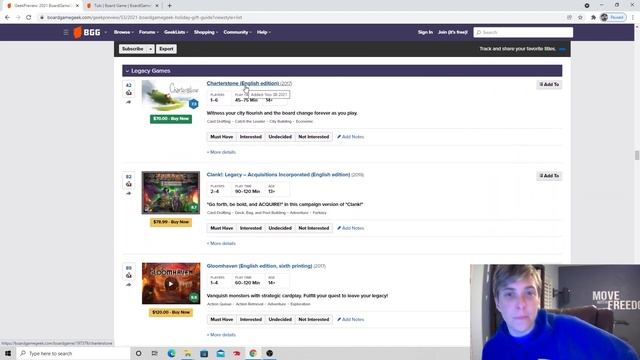The width and height of the screenshot is (640, 360).
Task: Click $120.00 Buy Now for Gloomhaven
Action: (171, 312)
